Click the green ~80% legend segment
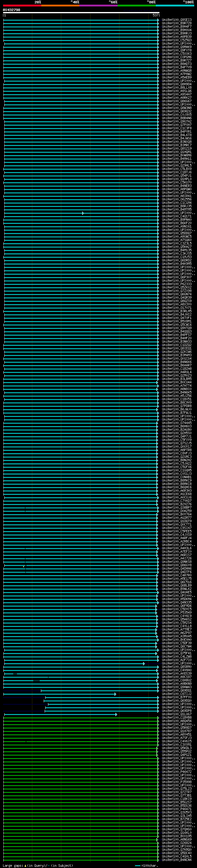This screenshot has width=197, height=868. pyautogui.click(x=137, y=6)
